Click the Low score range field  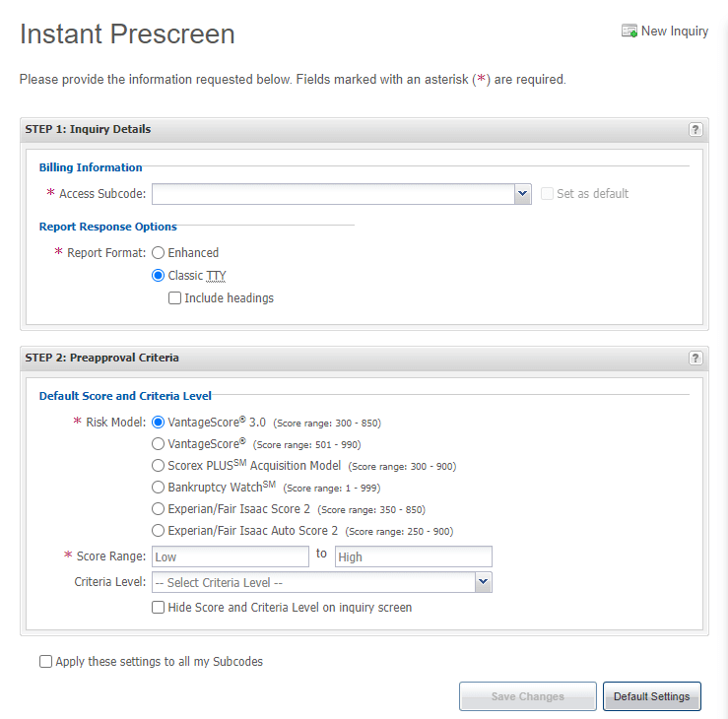tap(231, 556)
